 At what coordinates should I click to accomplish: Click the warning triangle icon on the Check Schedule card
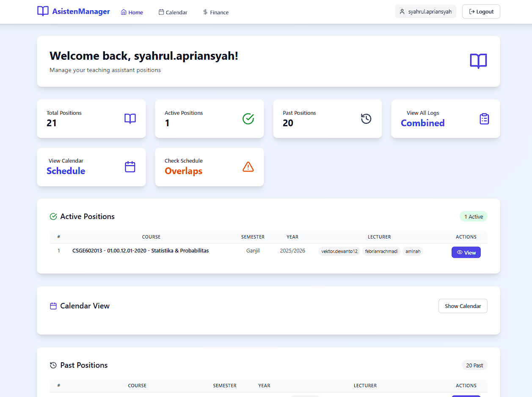(x=248, y=167)
